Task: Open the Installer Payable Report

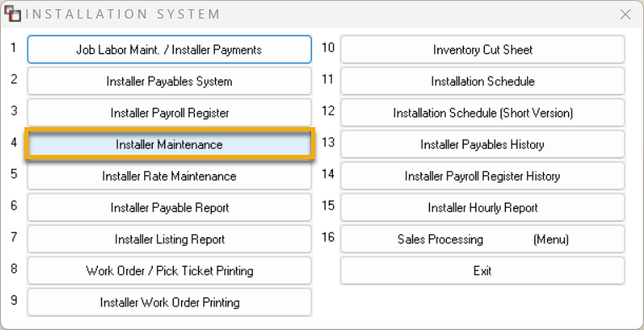Action: 169,207
